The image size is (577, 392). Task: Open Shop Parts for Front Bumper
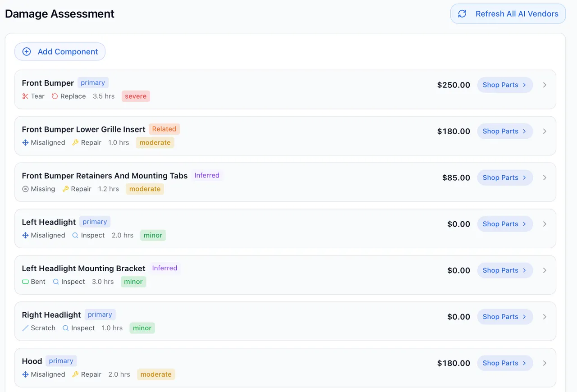(x=505, y=85)
